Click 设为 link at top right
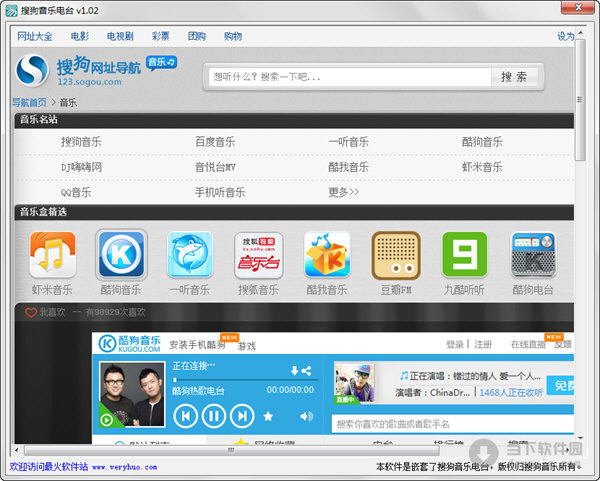This screenshot has width=600, height=481. (x=566, y=36)
